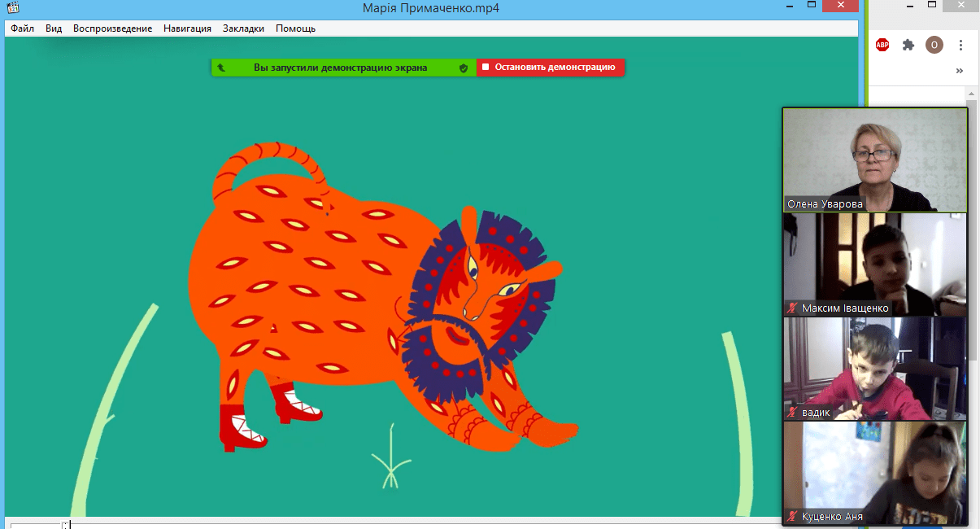Open the Файл menu

pos(23,28)
